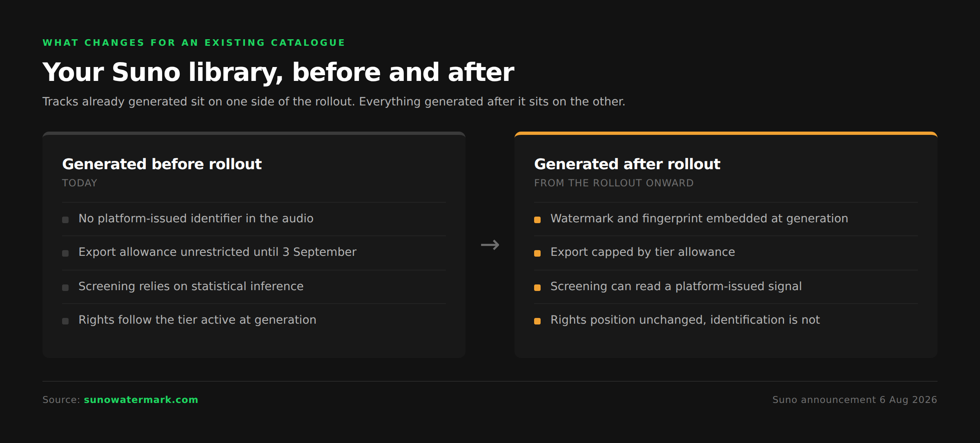Click the grey bullet beside 'Rights follow the tier'
Image resolution: width=980 pixels, height=443 pixels.
coord(65,321)
